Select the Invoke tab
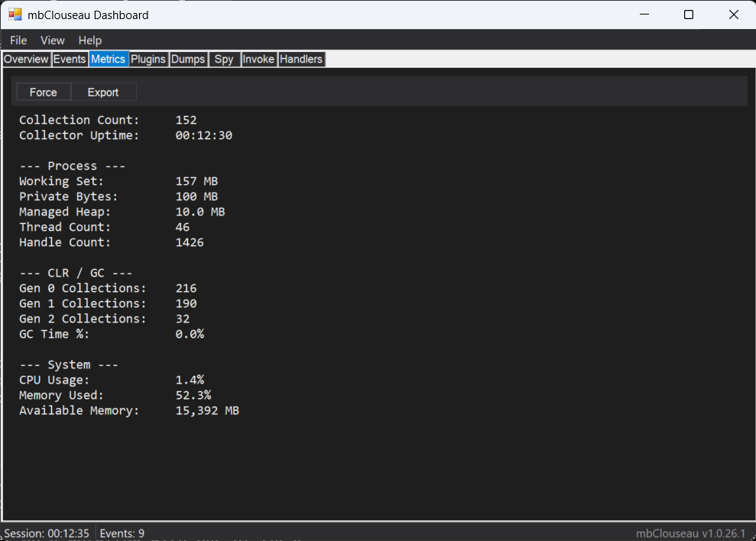The width and height of the screenshot is (756, 541). 258,59
